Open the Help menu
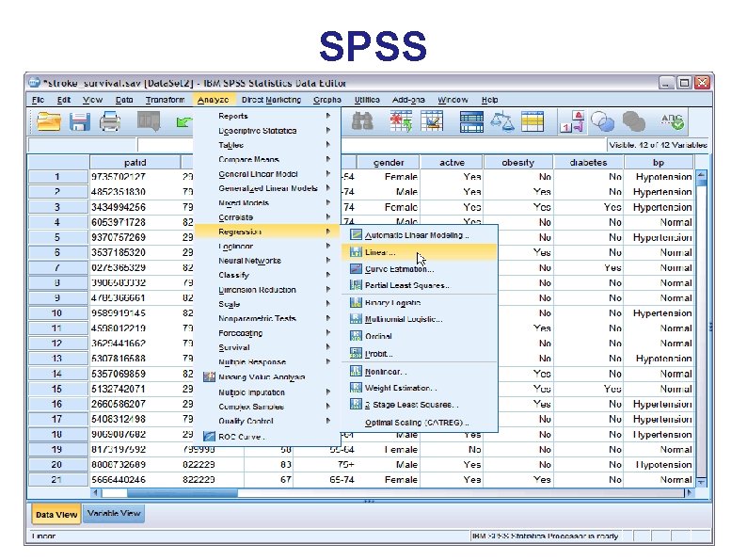 pos(489,100)
